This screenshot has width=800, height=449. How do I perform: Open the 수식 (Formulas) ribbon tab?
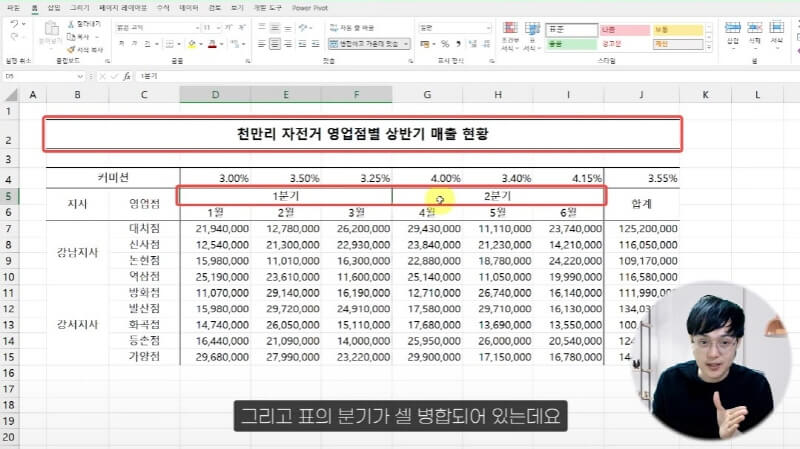click(x=163, y=8)
